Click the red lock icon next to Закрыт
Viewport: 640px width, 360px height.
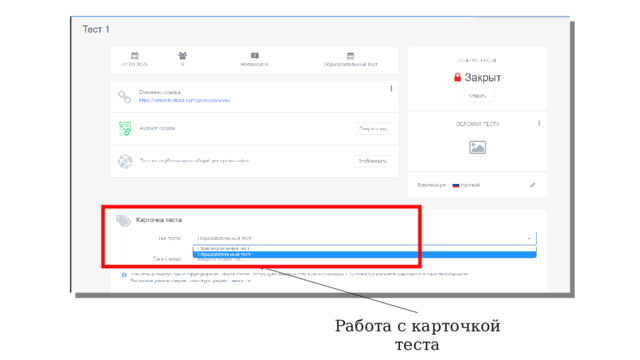coord(458,77)
